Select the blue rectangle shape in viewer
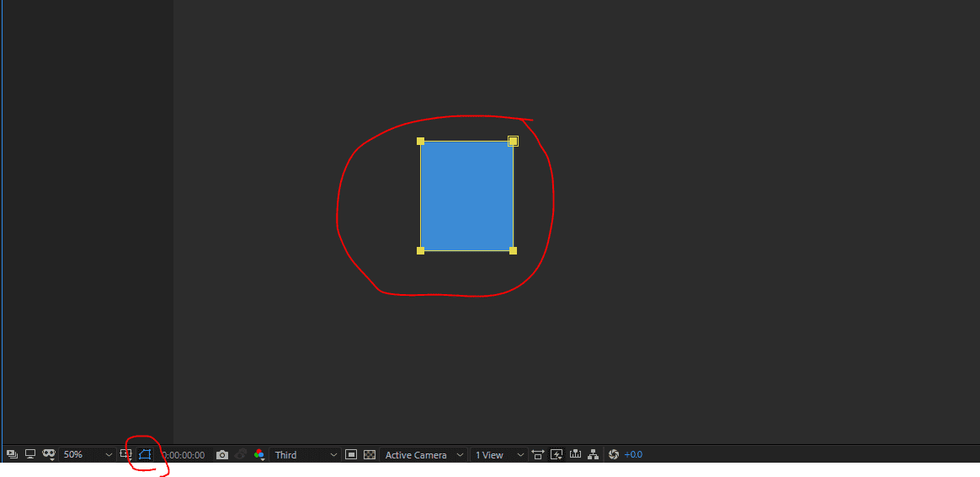Screen dimensions: 980x477 [x=467, y=196]
